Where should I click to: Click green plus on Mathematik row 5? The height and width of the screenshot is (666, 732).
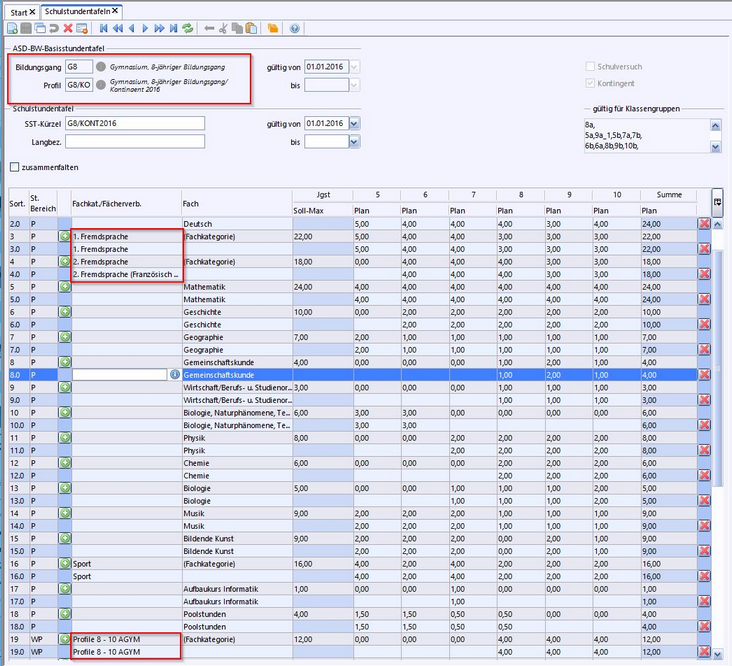[x=65, y=287]
